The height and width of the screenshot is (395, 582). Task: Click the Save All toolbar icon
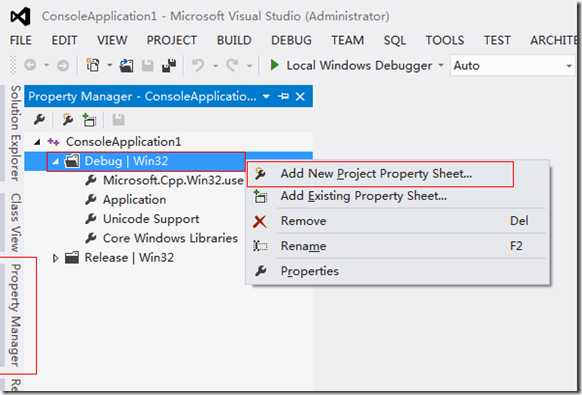click(169, 66)
